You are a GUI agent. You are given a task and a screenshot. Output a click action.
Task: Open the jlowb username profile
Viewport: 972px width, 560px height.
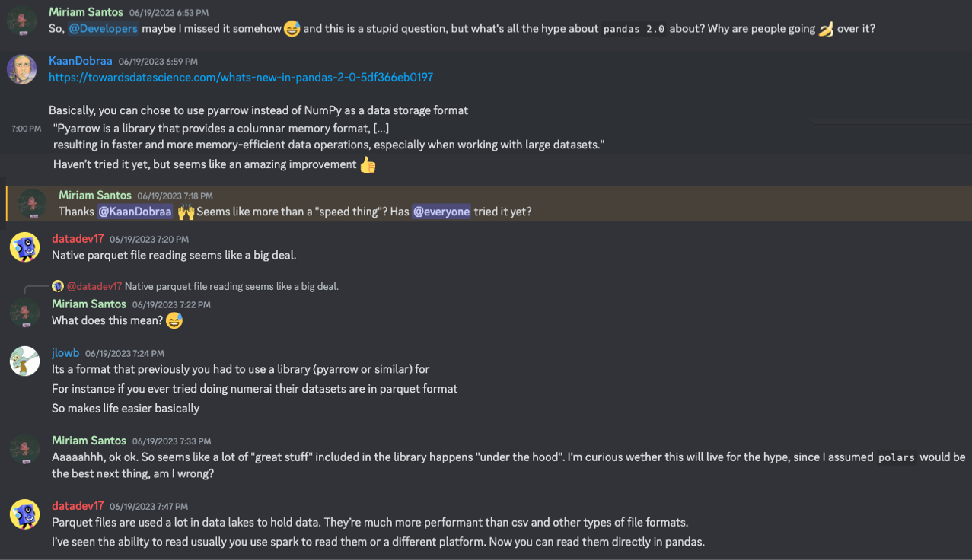point(65,353)
